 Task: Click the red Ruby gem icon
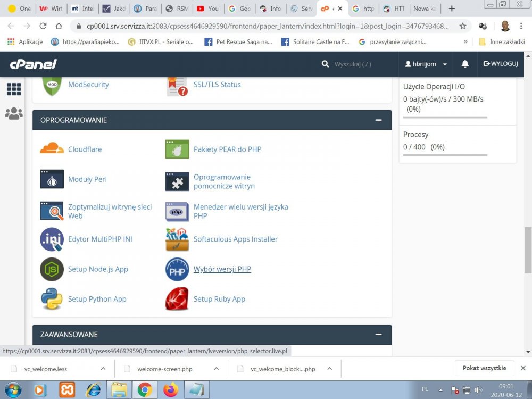tap(177, 299)
